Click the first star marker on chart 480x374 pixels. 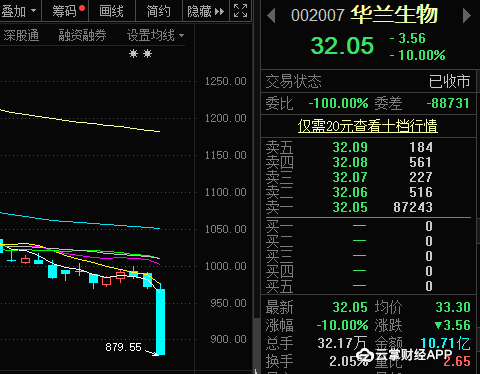click(133, 53)
